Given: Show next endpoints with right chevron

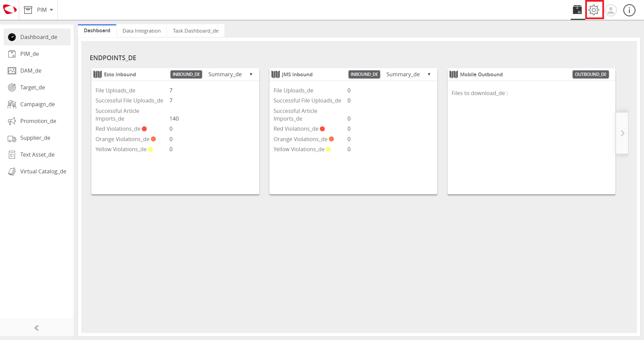Looking at the screenshot, I should click(622, 133).
